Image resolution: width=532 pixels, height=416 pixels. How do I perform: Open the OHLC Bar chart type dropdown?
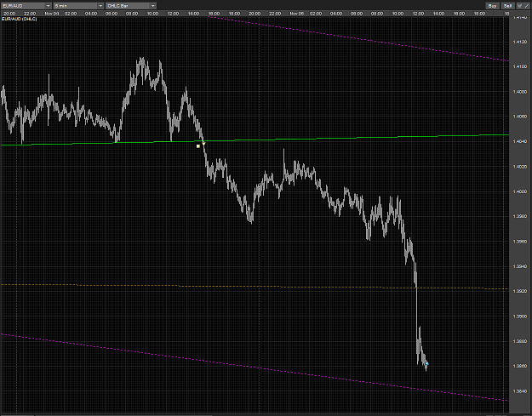[130, 6]
